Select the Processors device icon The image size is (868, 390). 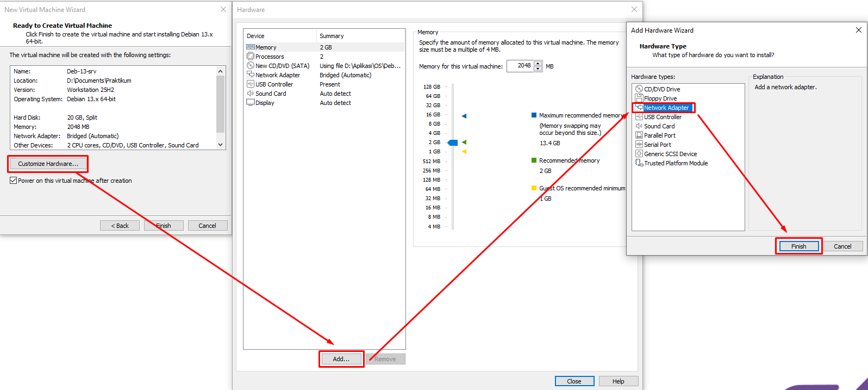(x=251, y=57)
